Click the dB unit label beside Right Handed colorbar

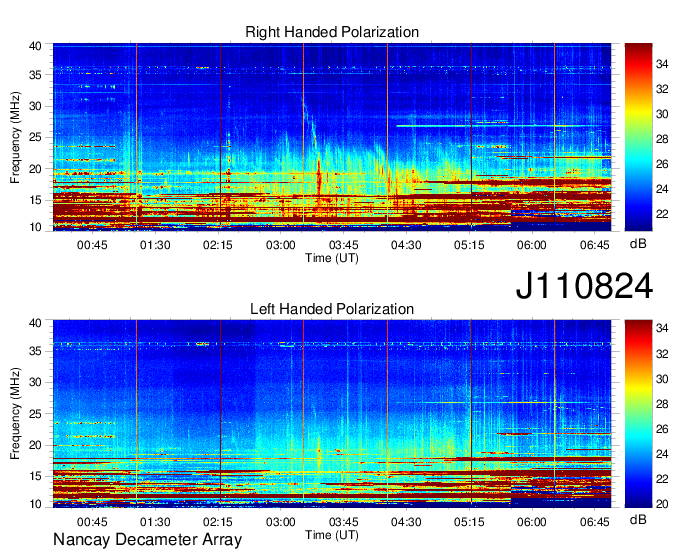click(638, 244)
